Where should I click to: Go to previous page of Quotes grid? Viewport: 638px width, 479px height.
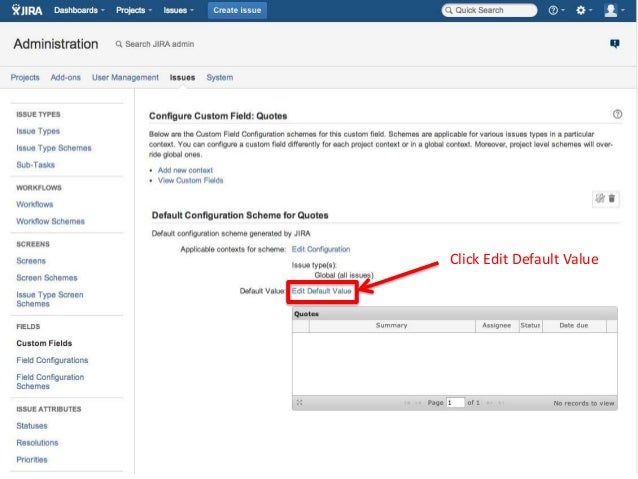pyautogui.click(x=418, y=403)
